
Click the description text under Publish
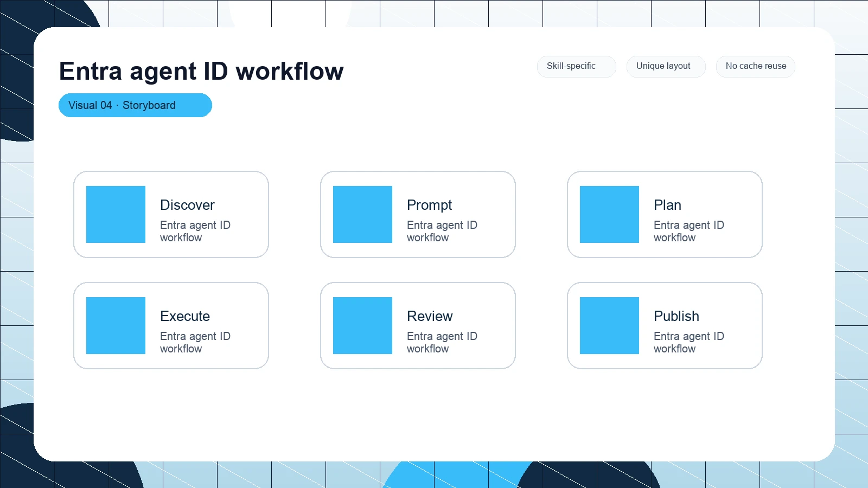click(x=689, y=342)
